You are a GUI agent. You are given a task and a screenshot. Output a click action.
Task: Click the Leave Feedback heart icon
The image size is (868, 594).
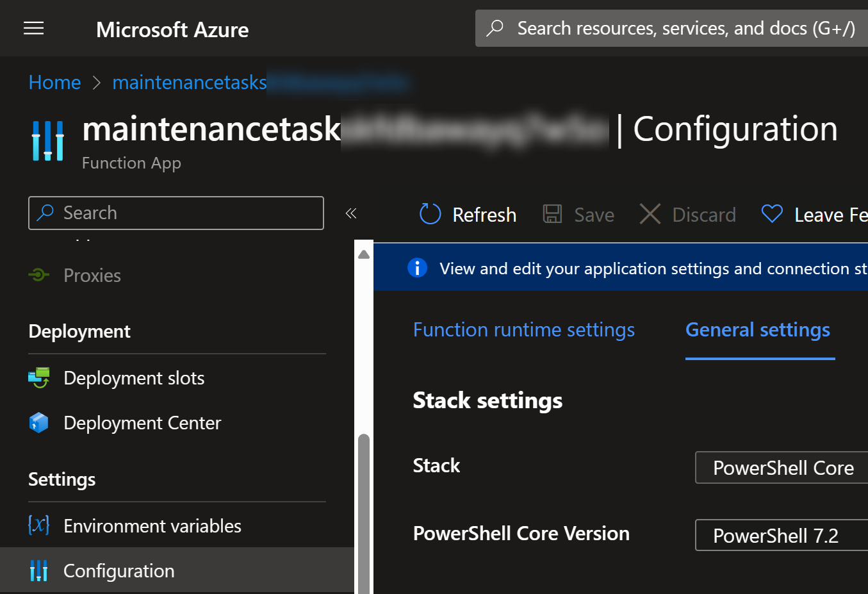tap(772, 213)
